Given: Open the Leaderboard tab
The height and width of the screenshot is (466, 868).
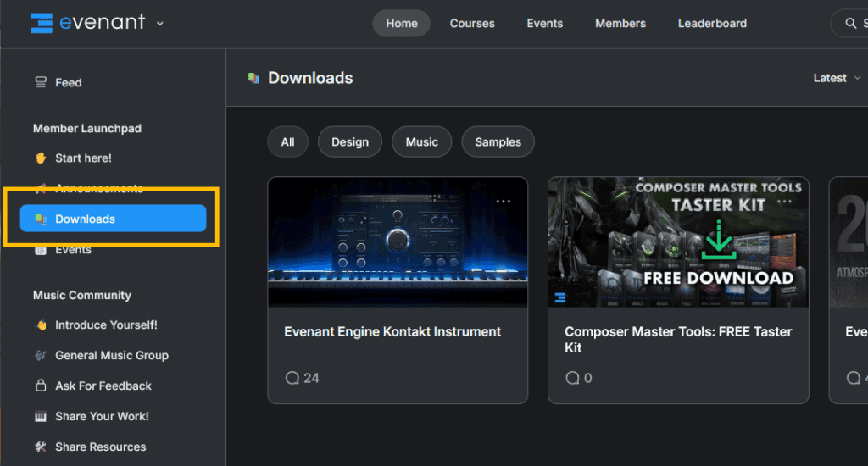Looking at the screenshot, I should coord(712,24).
